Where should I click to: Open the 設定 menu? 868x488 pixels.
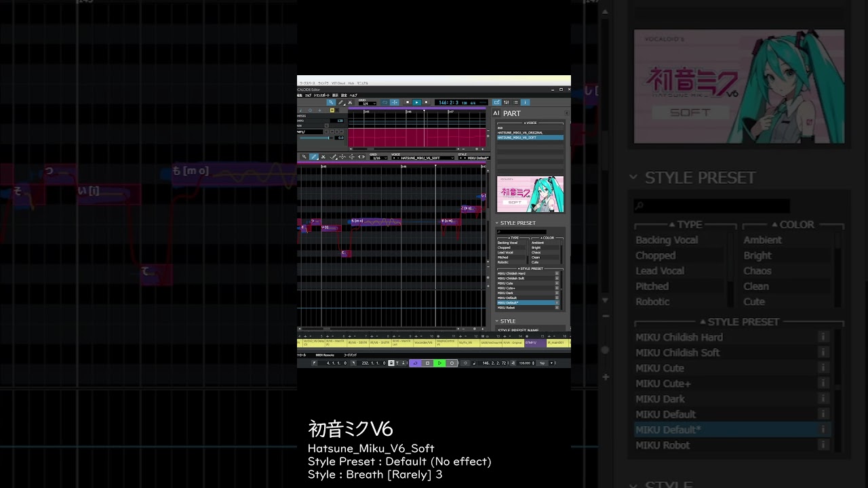click(344, 96)
